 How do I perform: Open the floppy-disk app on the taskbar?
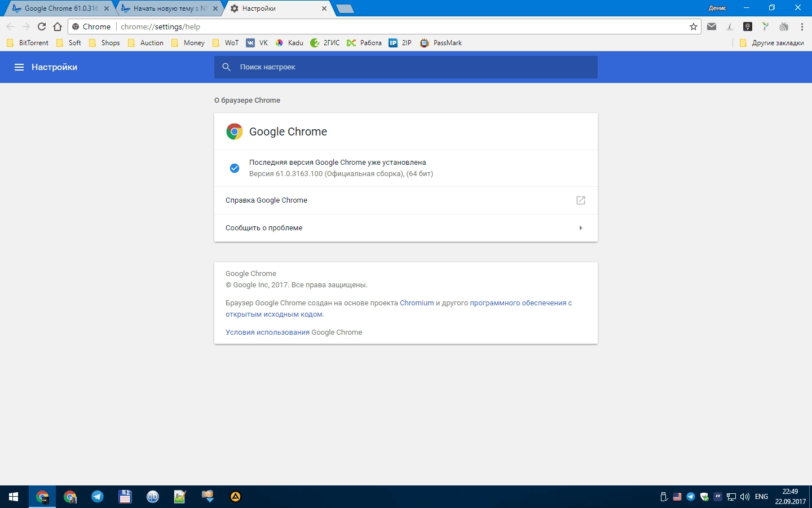(x=125, y=497)
